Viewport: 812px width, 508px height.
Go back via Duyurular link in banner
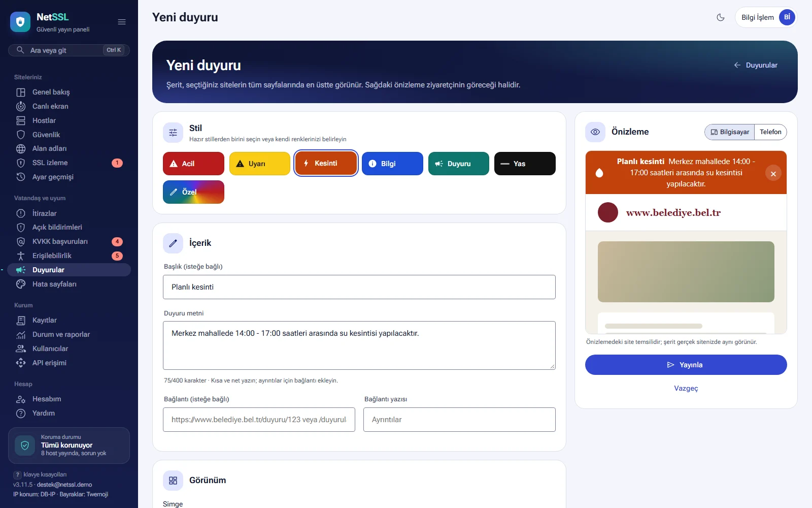point(755,65)
